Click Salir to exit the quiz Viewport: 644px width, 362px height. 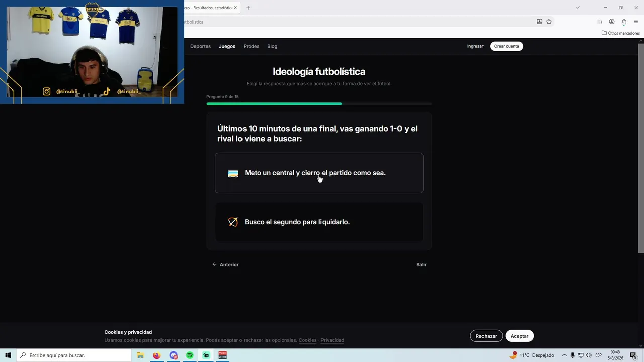point(421,265)
